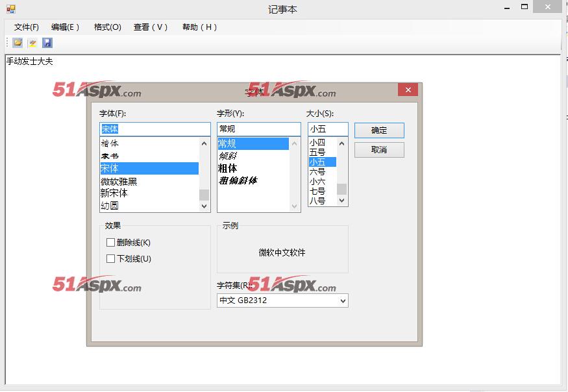The width and height of the screenshot is (568, 392).
Task: Enable the 删除线(K) checkbox
Action: (110, 242)
